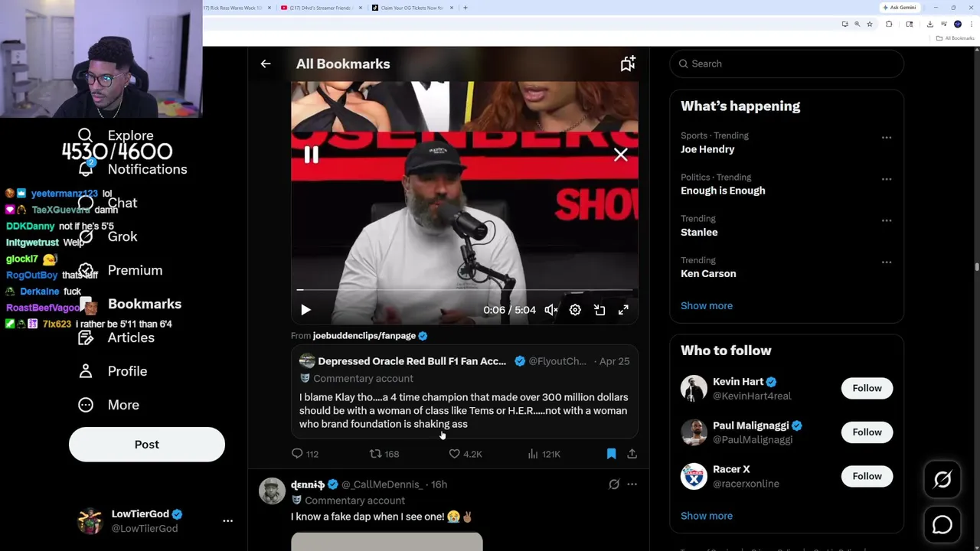
Task: Open Chrome downloads icon
Action: pyautogui.click(x=929, y=24)
